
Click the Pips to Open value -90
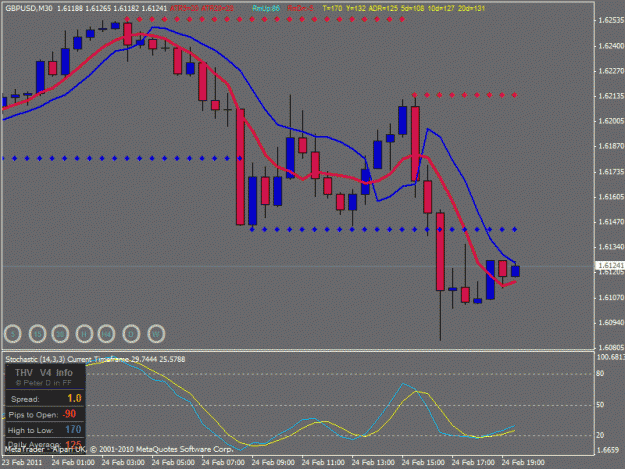(69, 414)
